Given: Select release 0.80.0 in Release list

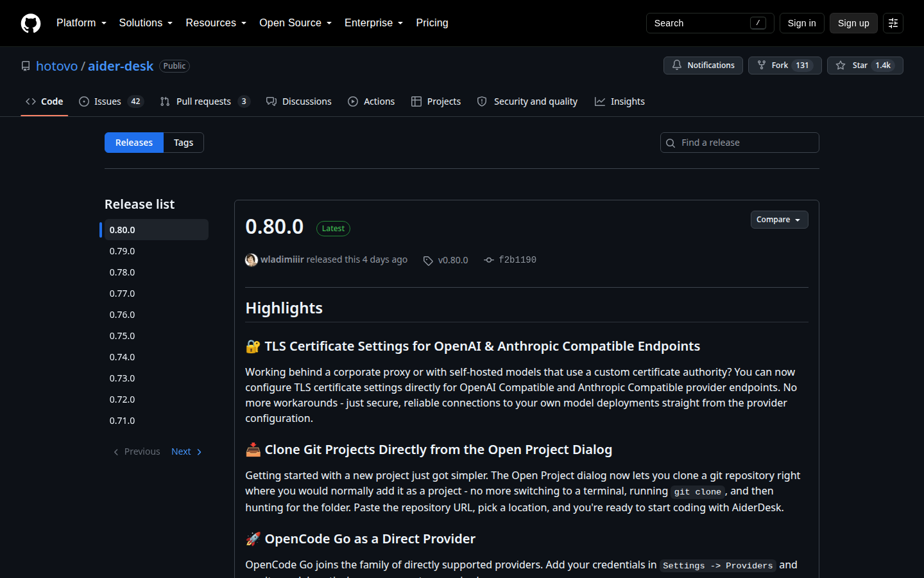Looking at the screenshot, I should (156, 230).
